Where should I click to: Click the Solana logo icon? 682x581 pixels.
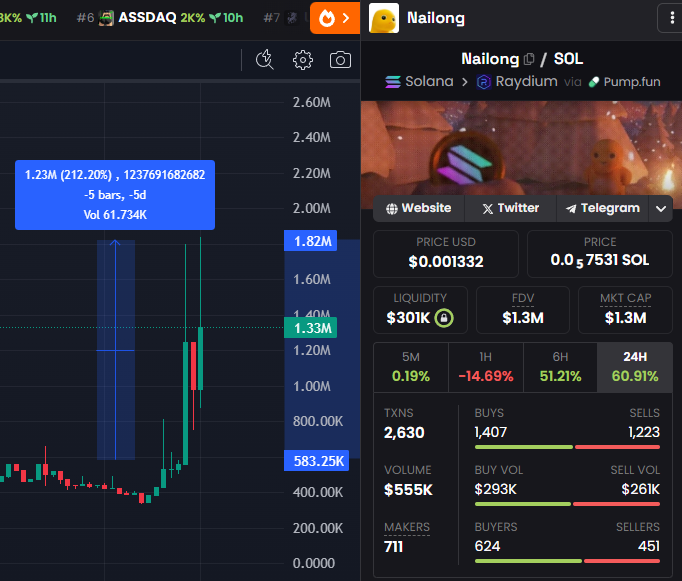tap(393, 82)
